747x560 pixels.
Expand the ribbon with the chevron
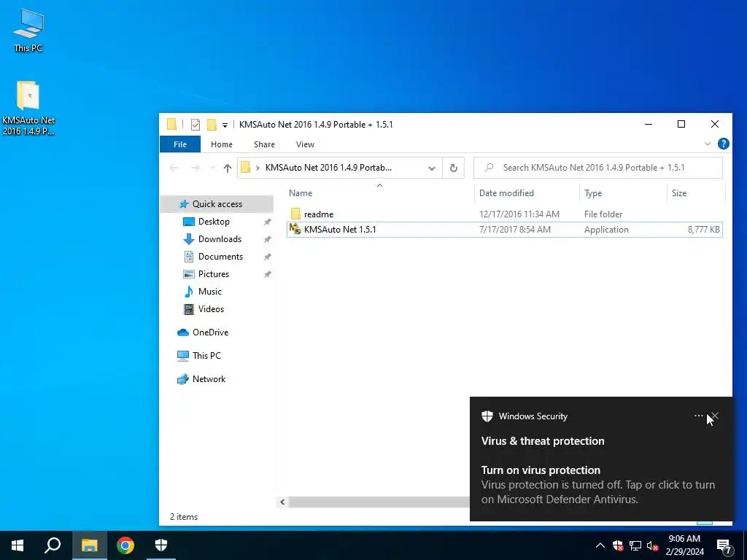pyautogui.click(x=708, y=144)
